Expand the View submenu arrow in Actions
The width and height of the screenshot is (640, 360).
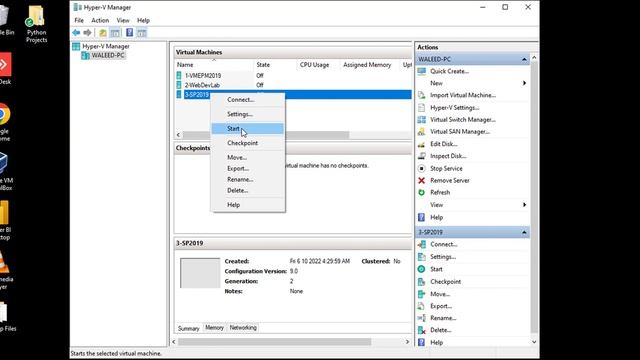[524, 205]
